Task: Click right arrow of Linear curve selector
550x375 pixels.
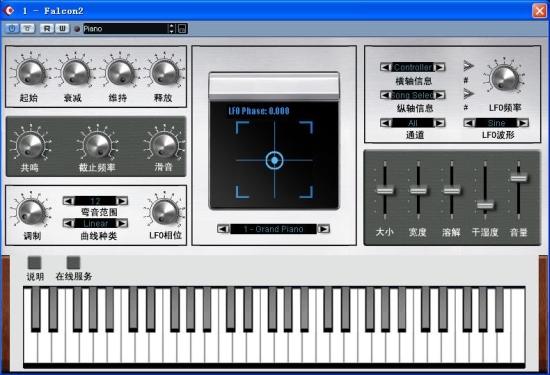Action: 122,223
